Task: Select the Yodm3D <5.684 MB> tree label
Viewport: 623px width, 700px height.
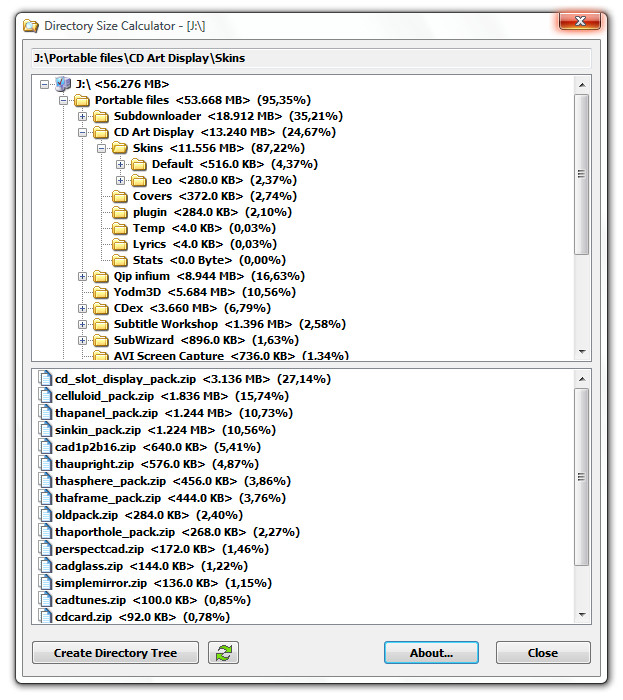Action: pyautogui.click(x=205, y=292)
